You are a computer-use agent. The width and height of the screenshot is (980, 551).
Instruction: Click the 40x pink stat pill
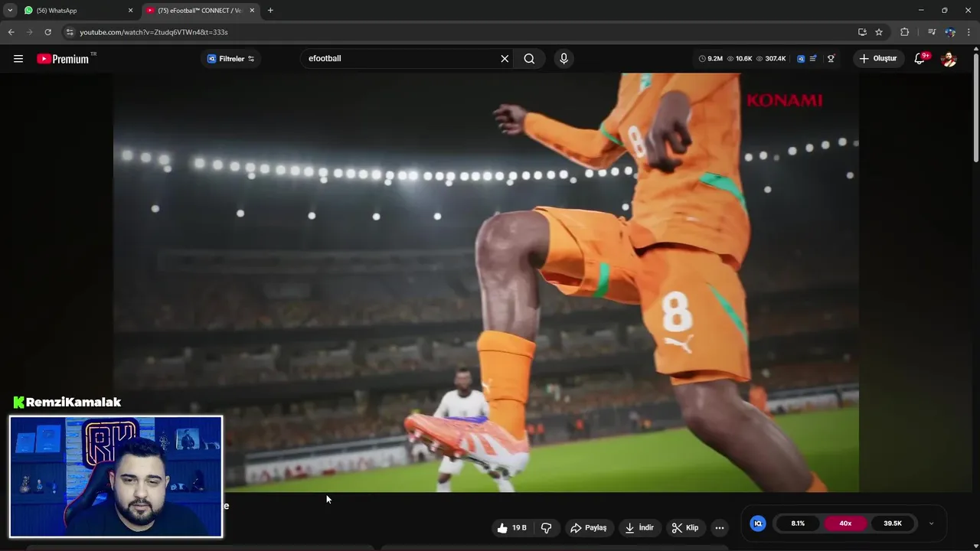845,523
